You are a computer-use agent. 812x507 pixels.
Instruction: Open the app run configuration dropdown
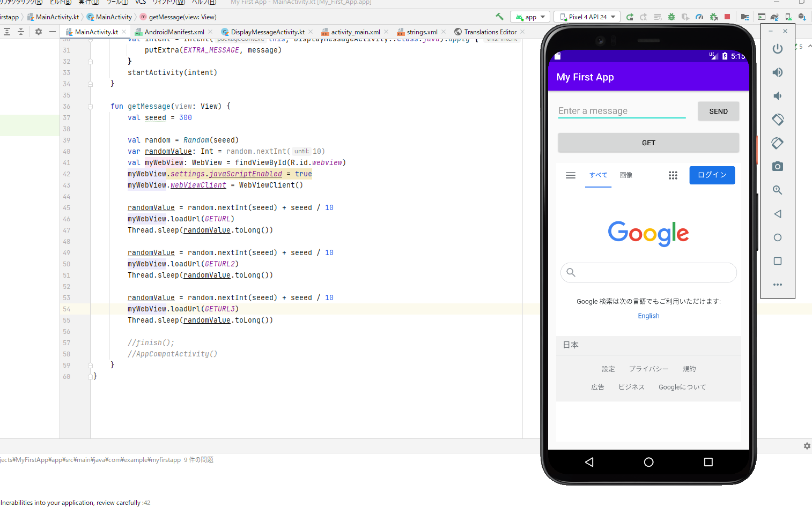(530, 17)
